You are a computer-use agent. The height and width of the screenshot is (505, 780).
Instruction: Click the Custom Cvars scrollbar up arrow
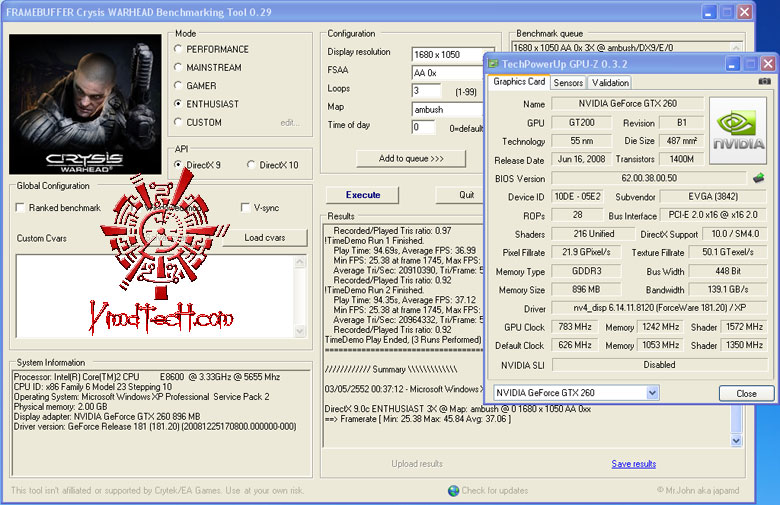click(x=299, y=262)
